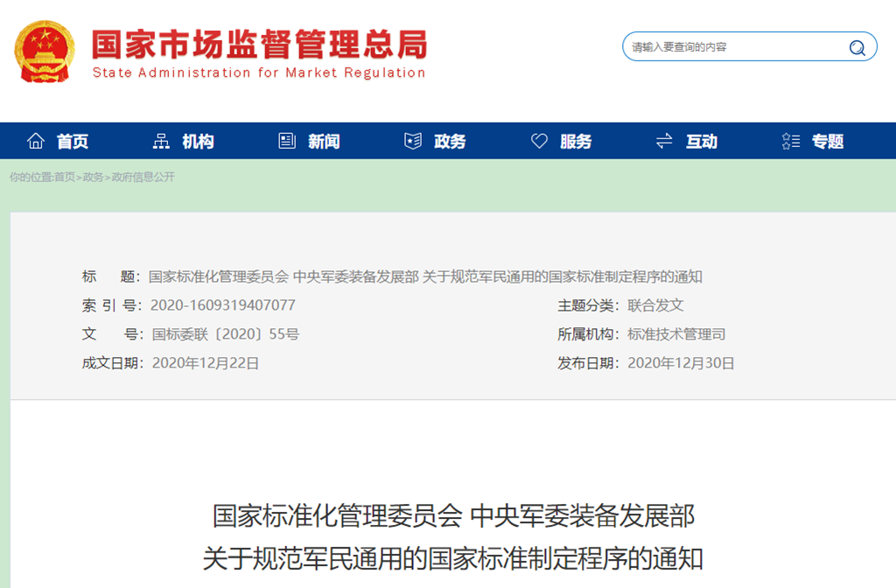This screenshot has width=896, height=588.
Task: Click the 发布日期 field label
Action: (x=589, y=363)
